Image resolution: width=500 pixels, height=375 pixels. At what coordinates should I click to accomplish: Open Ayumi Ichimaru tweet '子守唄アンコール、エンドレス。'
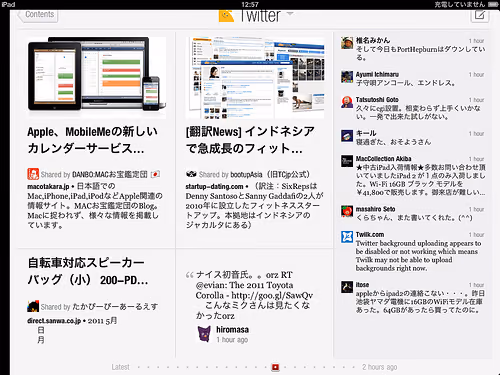point(405,83)
